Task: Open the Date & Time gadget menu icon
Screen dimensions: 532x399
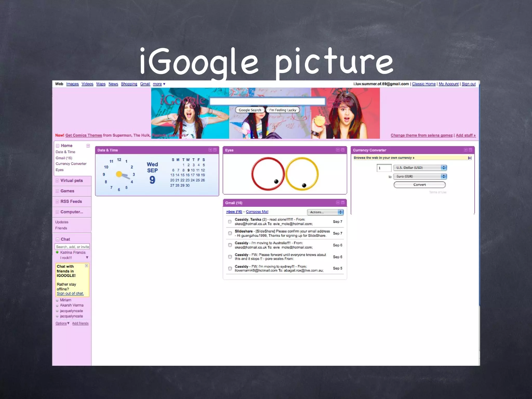Action: tap(210, 150)
